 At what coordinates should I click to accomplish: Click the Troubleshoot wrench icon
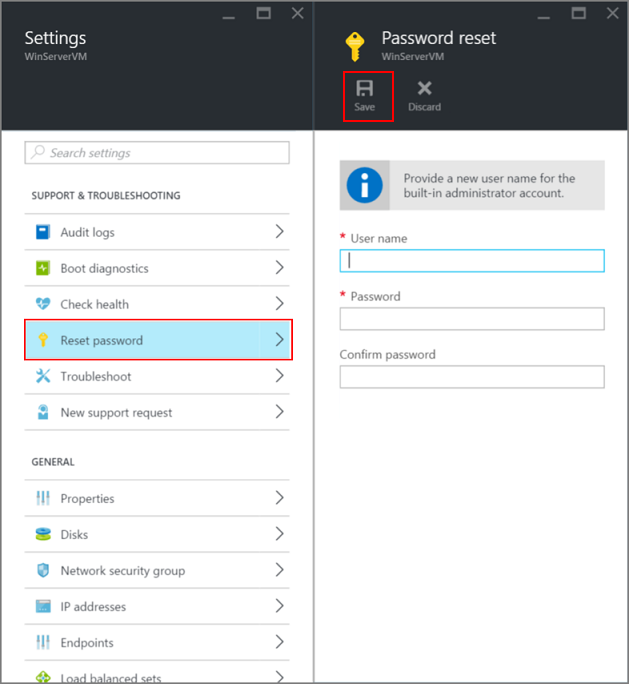[x=43, y=376]
